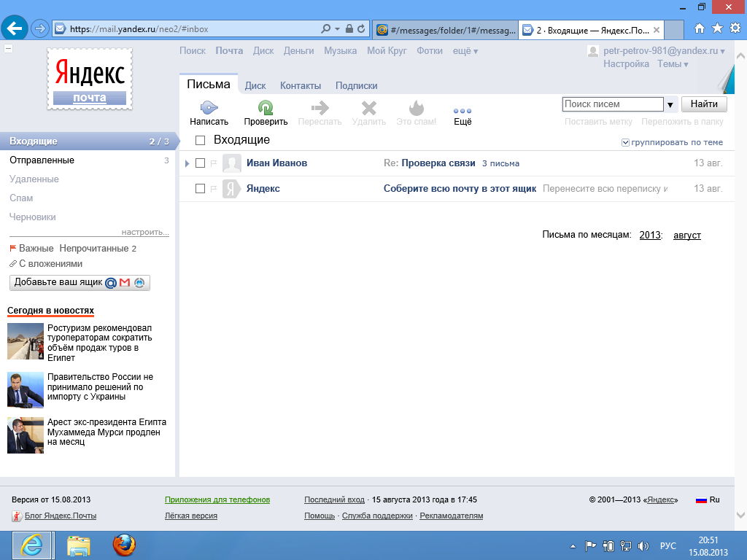This screenshot has width=747, height=560.
Task: Flag the Иван Иванов message as important
Action: (214, 163)
